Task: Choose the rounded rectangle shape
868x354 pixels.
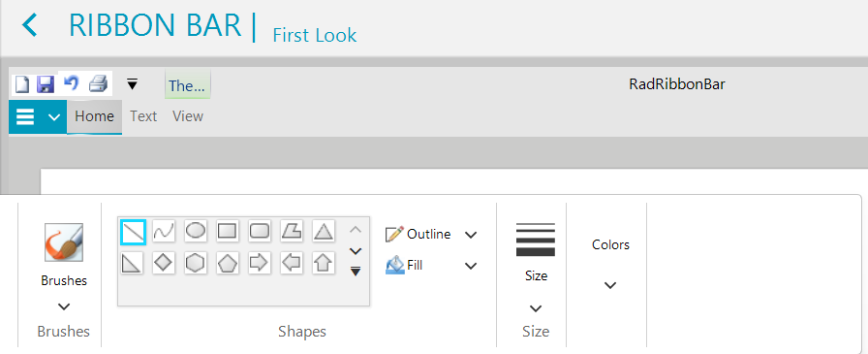Action: 260,232
